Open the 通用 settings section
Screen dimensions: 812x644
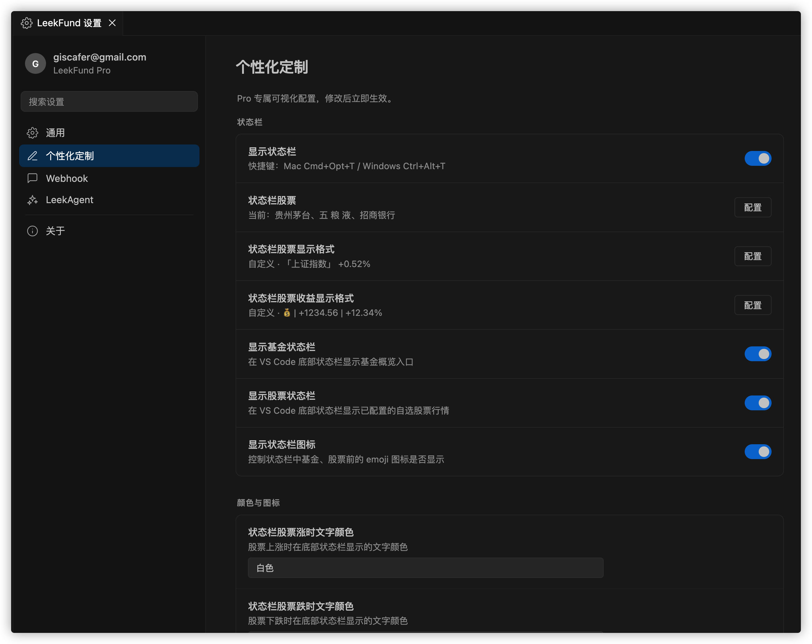coord(109,132)
